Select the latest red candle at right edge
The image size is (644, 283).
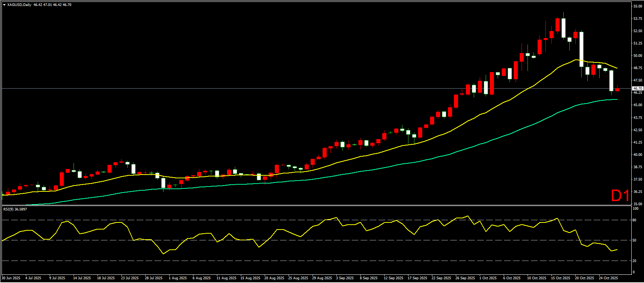[617, 90]
